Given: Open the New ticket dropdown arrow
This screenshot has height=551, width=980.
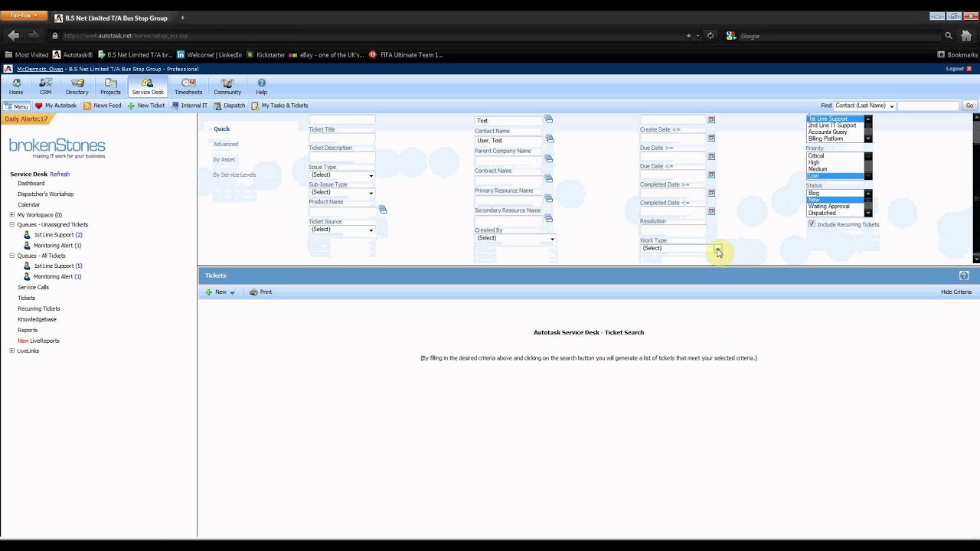Looking at the screenshot, I should [x=233, y=292].
